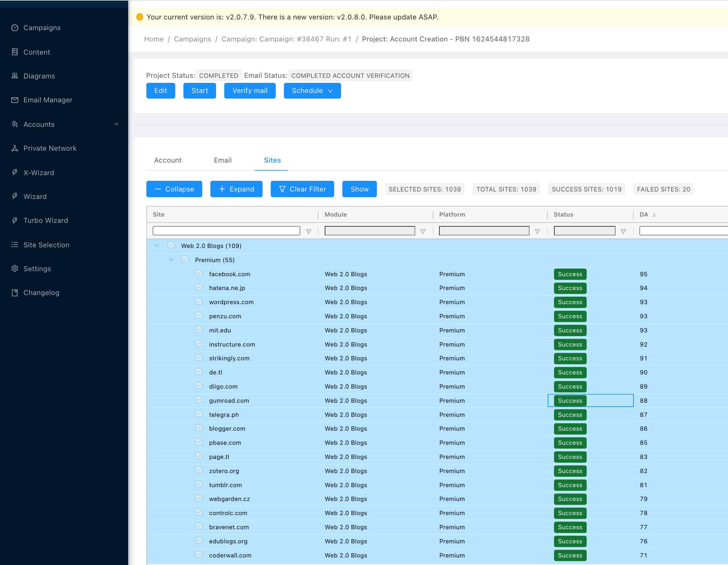Screen dimensions: 728x565
Task: Switch to the Email tab
Action: (222, 160)
